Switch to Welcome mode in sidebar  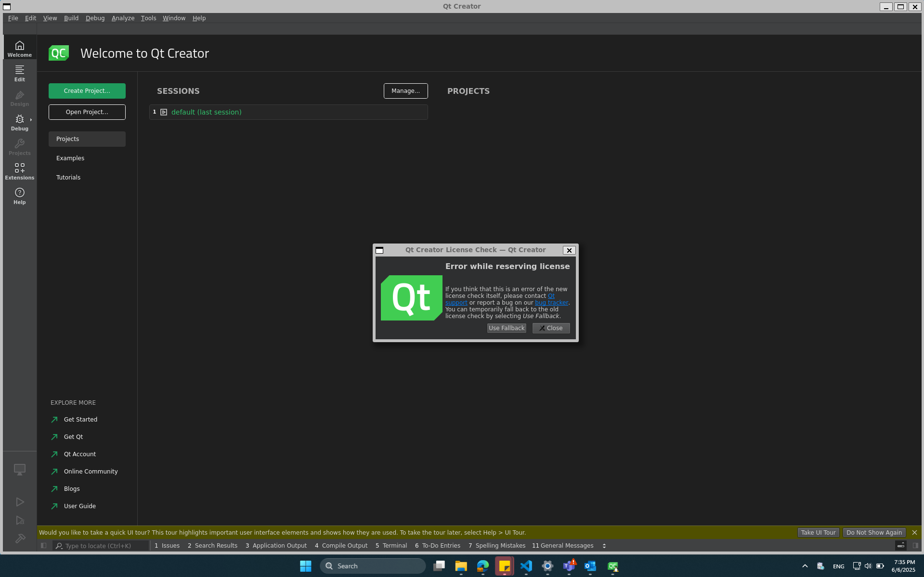(19, 48)
